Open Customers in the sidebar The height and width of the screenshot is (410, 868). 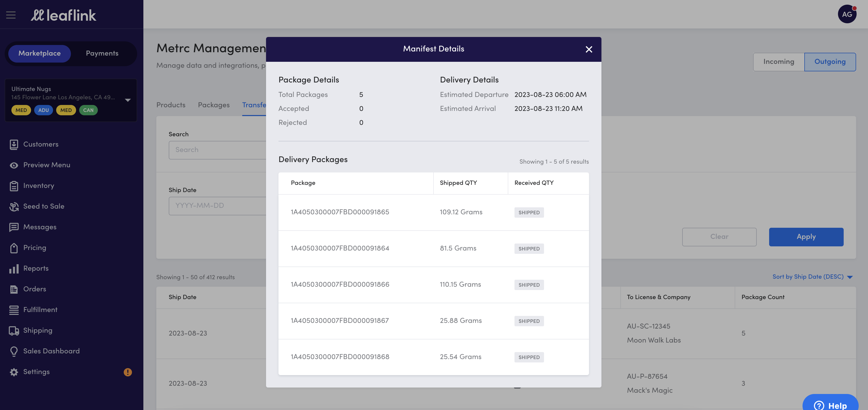click(41, 145)
